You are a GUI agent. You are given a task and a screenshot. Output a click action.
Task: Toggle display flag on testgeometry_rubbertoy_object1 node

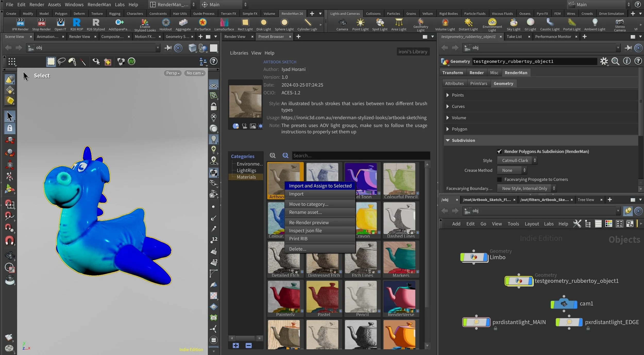530,281
